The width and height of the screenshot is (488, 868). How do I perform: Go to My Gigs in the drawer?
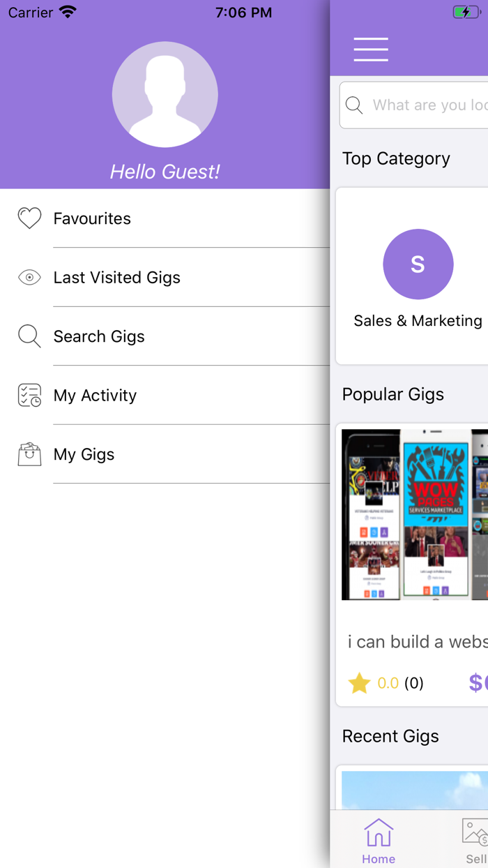[84, 454]
